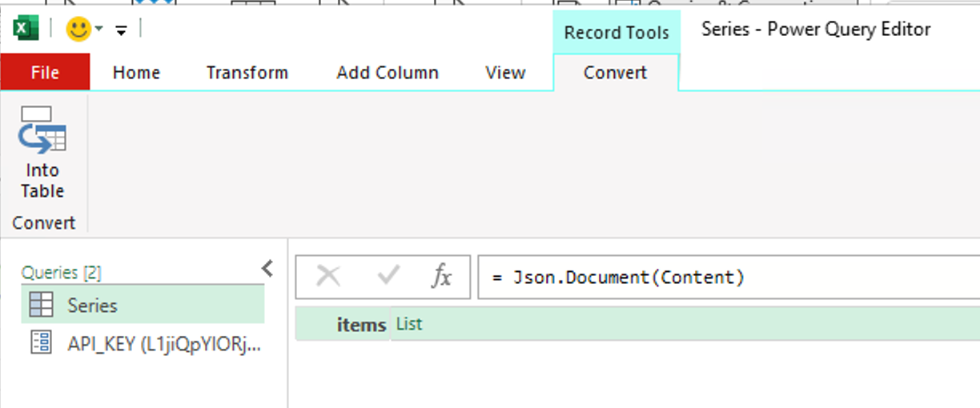
Task: Open the File tab
Action: (45, 73)
